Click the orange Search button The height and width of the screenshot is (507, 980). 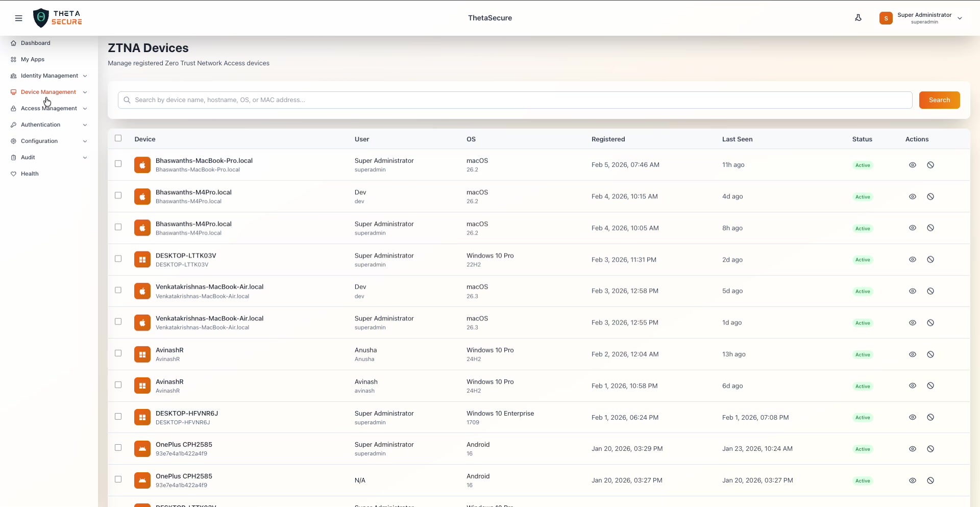pyautogui.click(x=939, y=100)
